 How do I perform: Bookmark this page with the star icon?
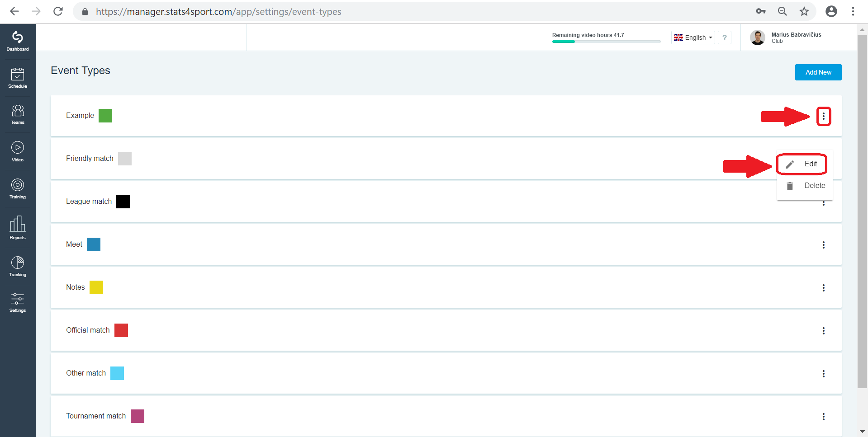click(x=804, y=11)
